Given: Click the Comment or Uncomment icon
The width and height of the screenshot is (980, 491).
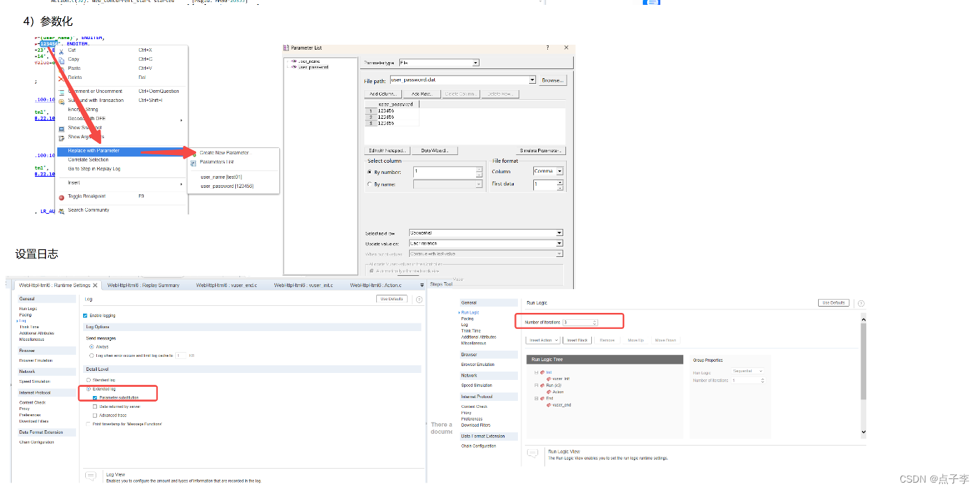Looking at the screenshot, I should (x=61, y=91).
